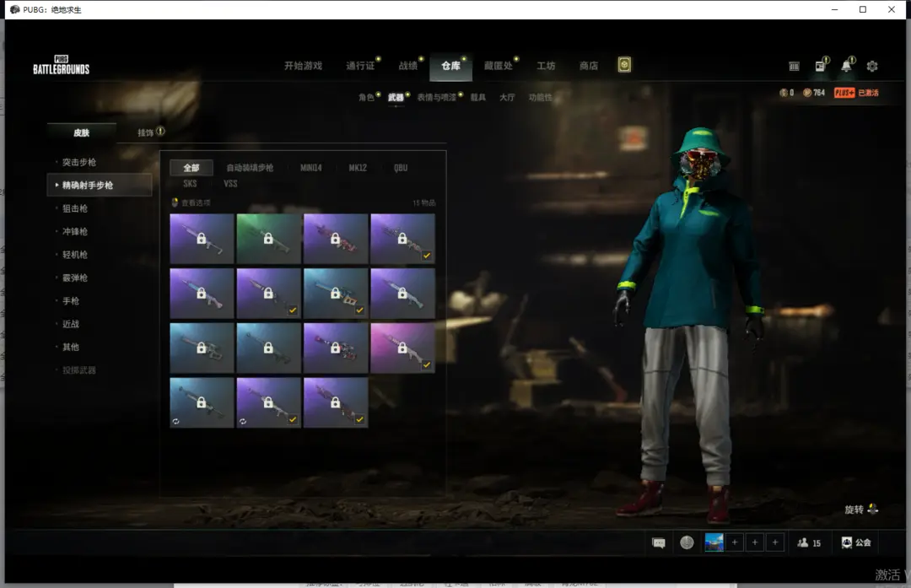The height and width of the screenshot is (588, 911).
Task: Open the yellow crate icon in top navigation
Action: tap(624, 65)
